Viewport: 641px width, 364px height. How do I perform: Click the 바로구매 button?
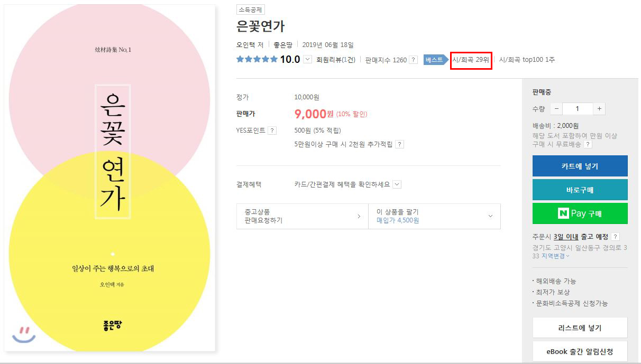580,190
